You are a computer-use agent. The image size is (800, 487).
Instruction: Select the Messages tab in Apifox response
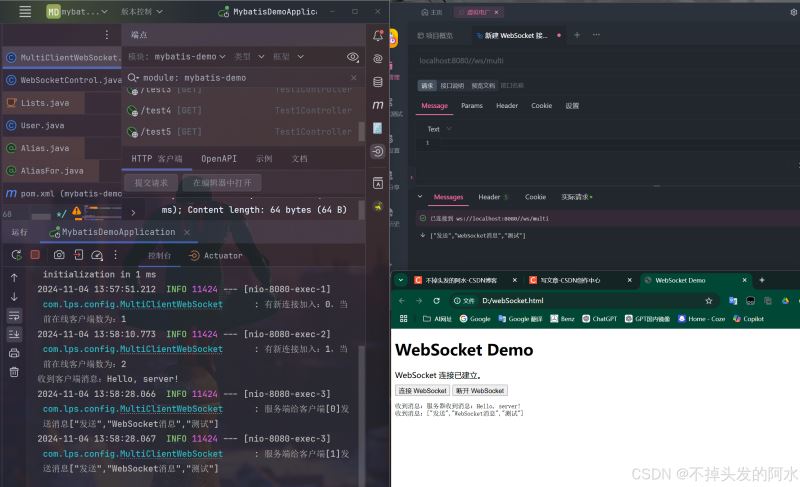[x=448, y=197]
